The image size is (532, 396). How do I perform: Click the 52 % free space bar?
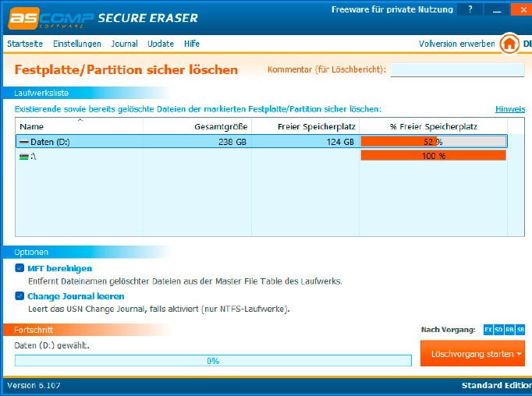pyautogui.click(x=433, y=142)
